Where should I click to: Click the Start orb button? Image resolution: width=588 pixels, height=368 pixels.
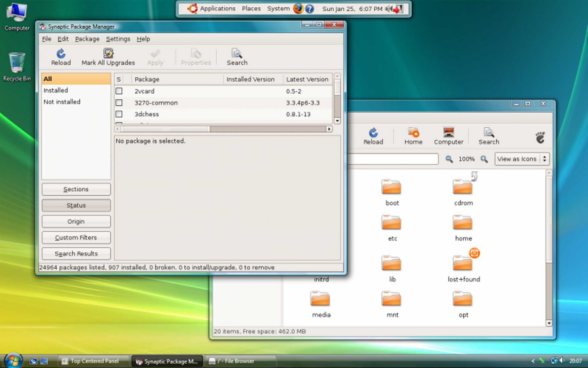14,361
